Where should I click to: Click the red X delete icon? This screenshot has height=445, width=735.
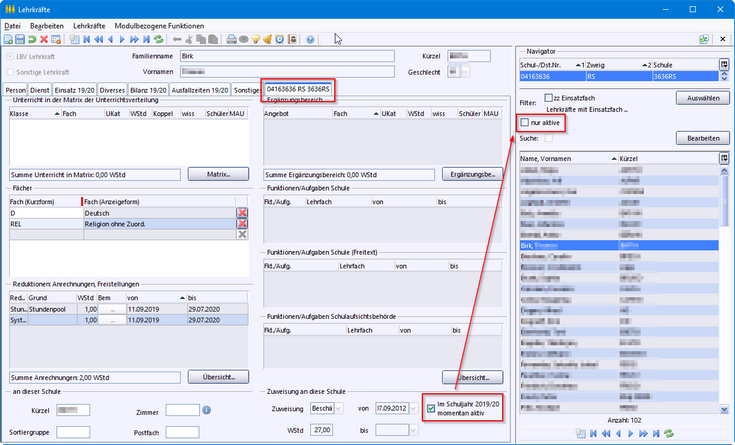(x=44, y=39)
